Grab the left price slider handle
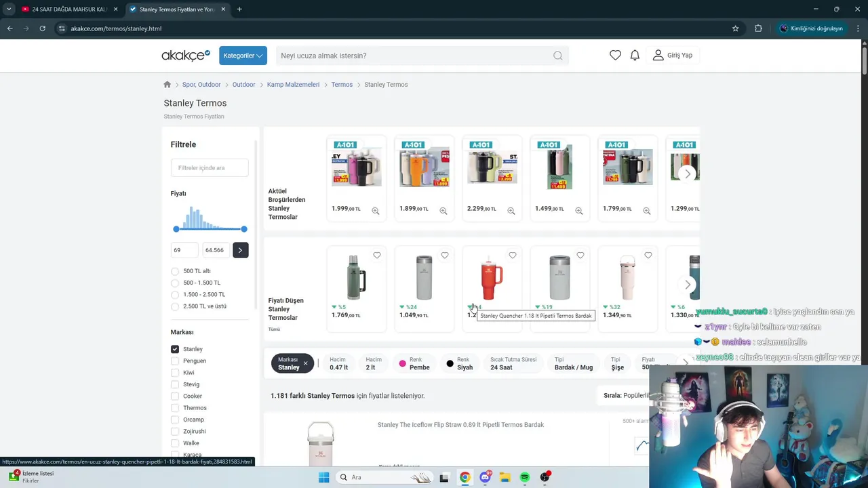 tap(176, 229)
